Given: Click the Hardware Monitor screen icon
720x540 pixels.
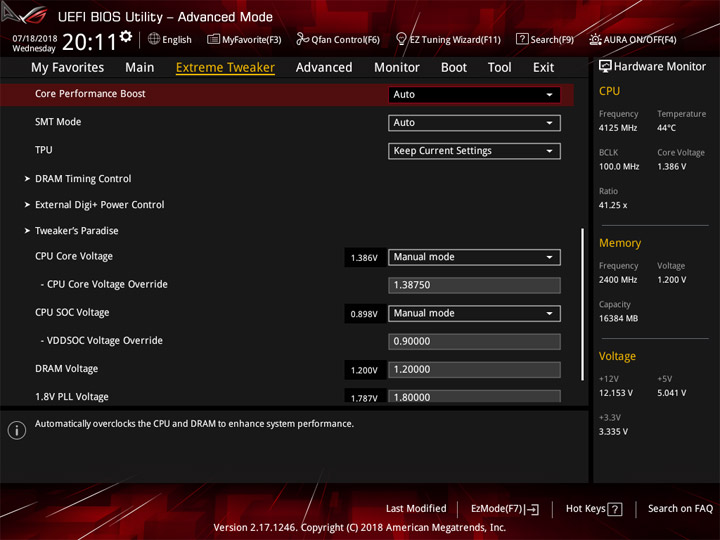Looking at the screenshot, I should pos(605,67).
